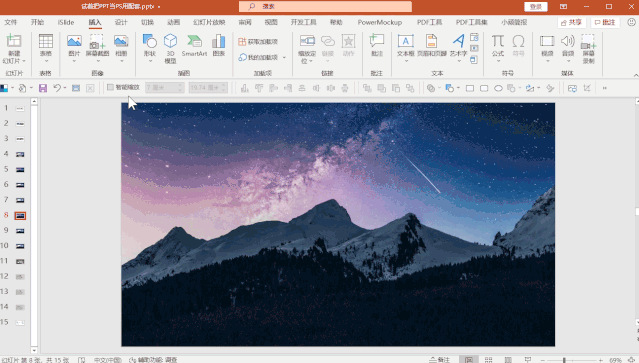
Task: Select slide 9 thumbnail
Action: (20, 231)
